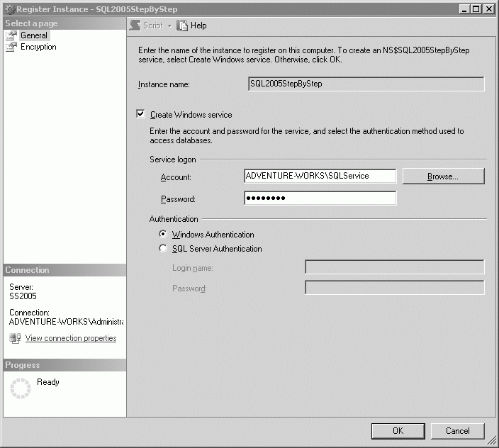The height and width of the screenshot is (448, 499).
Task: Click the Cancel button
Action: 458,431
